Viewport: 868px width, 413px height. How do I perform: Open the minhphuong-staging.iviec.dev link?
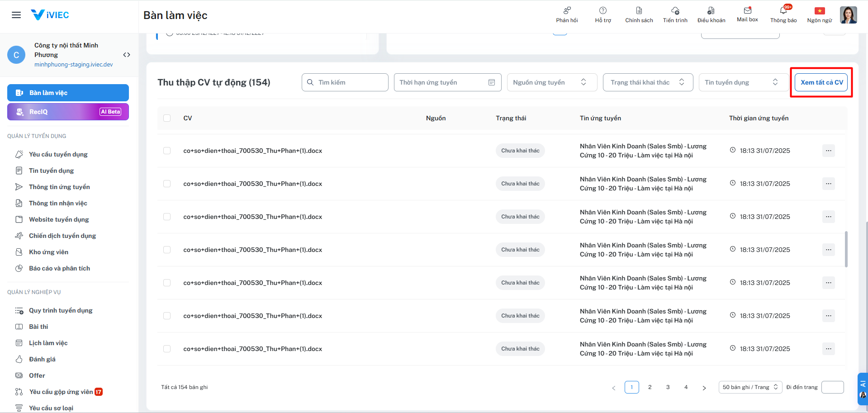[74, 65]
